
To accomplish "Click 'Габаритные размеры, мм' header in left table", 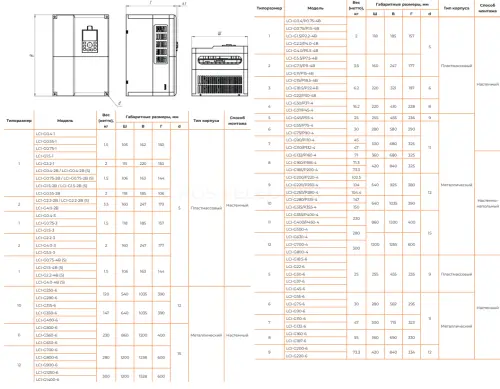I will [x=152, y=117].
